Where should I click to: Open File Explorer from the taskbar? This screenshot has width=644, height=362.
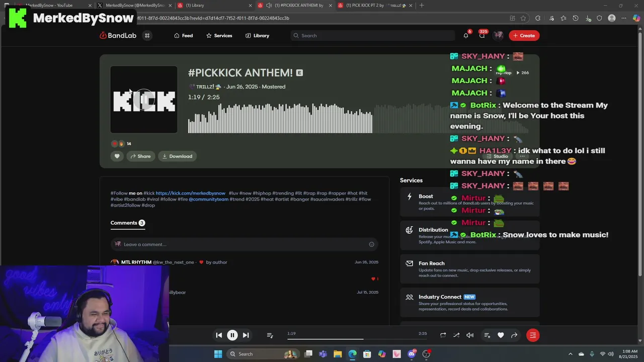(338, 354)
